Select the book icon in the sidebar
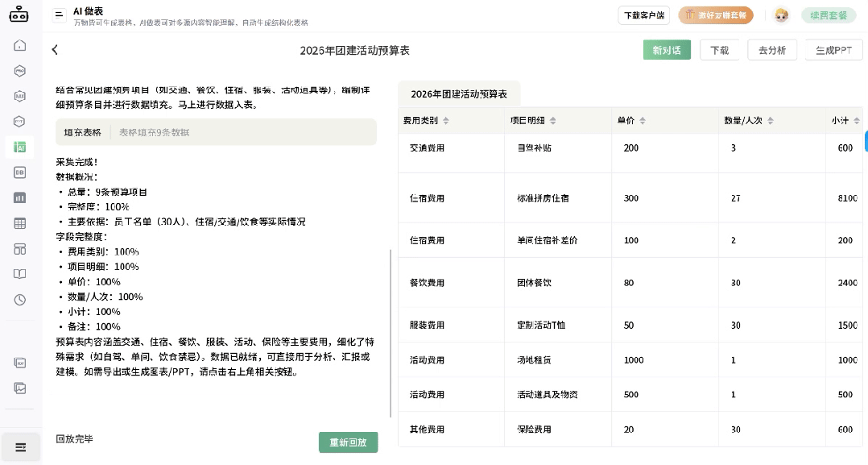This screenshot has width=868, height=465. tap(19, 273)
